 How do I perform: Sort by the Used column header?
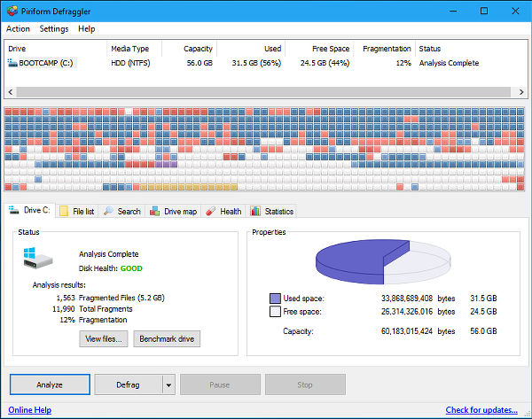[252, 49]
